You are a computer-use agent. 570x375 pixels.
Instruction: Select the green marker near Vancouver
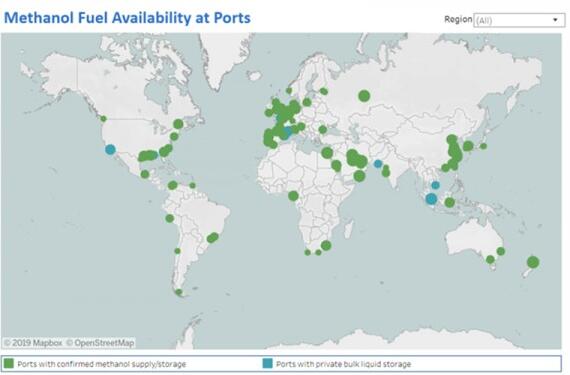tap(104, 119)
